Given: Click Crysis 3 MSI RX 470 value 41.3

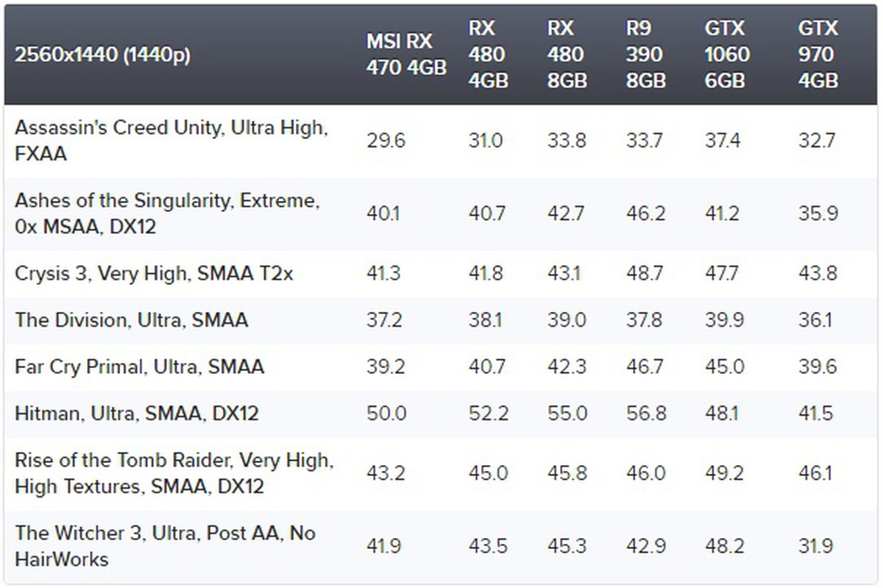Looking at the screenshot, I should (x=385, y=274).
